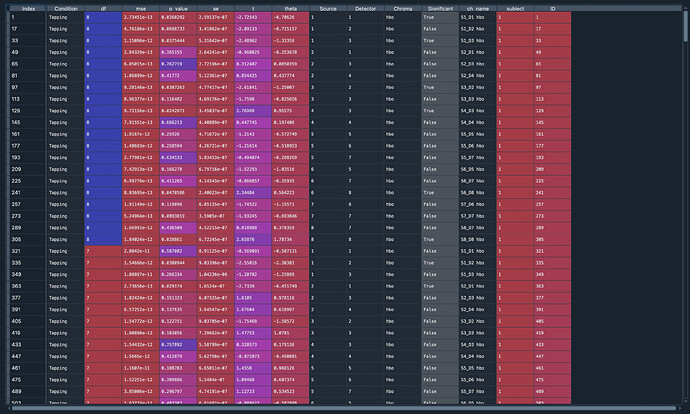Viewport: 690px width, 414px height.
Task: Select row index 1
Action: pyautogui.click(x=28, y=17)
